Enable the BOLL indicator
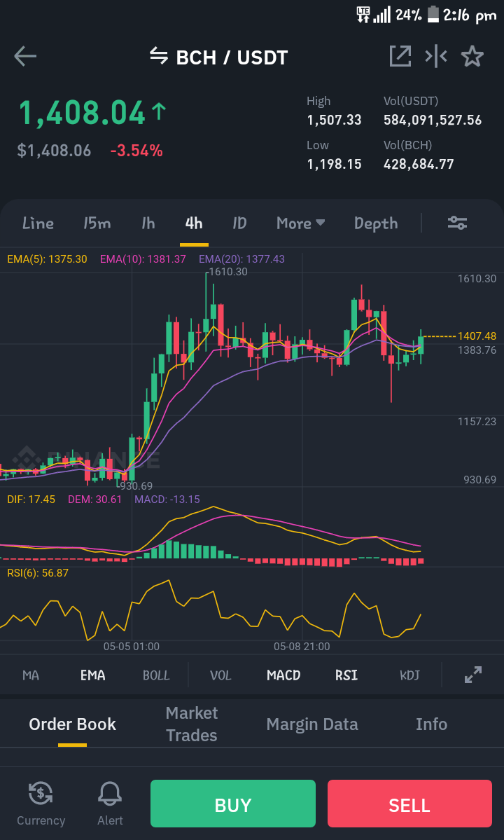This screenshot has height=840, width=504. [x=156, y=675]
